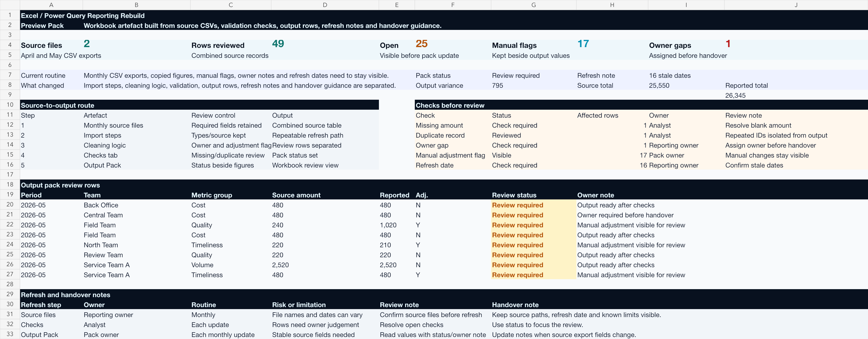Select column A header
The height and width of the screenshot is (339, 868).
point(51,5)
